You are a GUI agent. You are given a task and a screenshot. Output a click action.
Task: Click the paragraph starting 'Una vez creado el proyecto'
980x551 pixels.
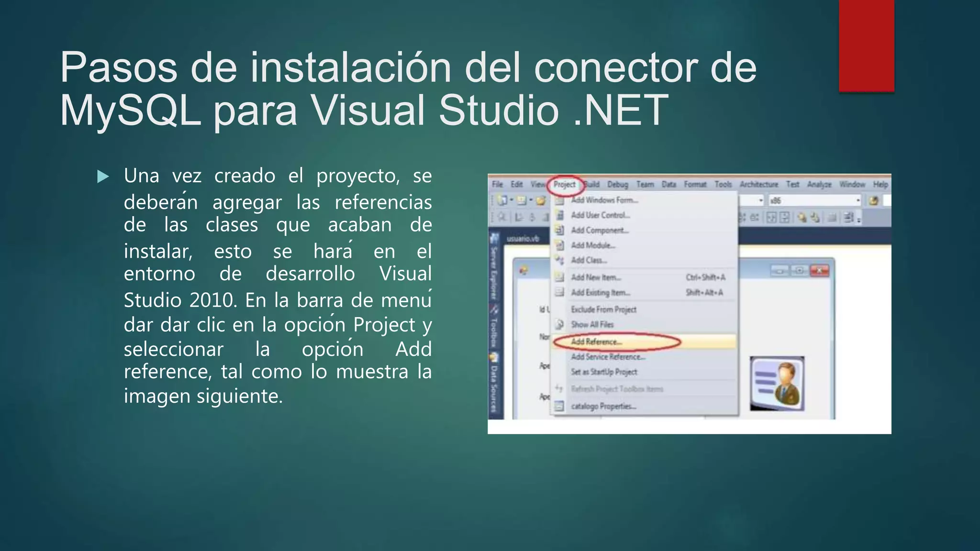278,286
